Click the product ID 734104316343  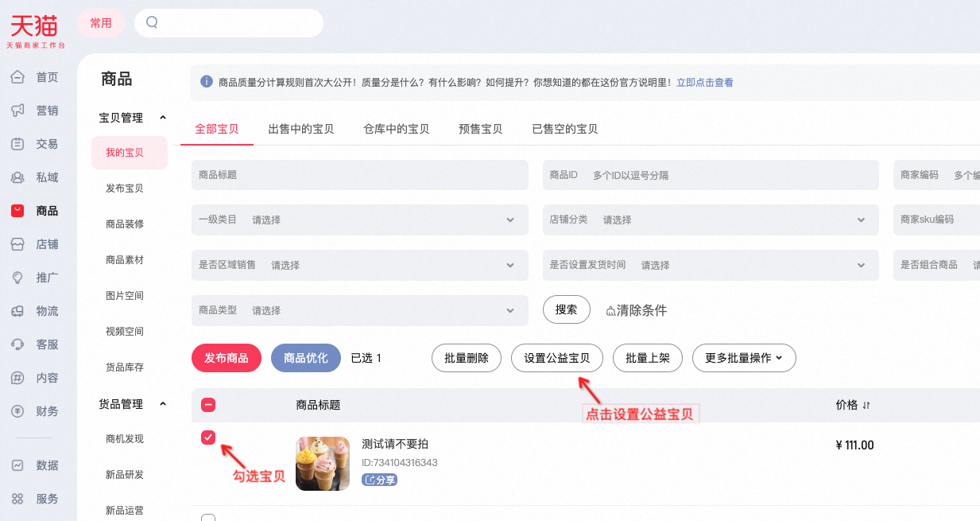coord(400,462)
